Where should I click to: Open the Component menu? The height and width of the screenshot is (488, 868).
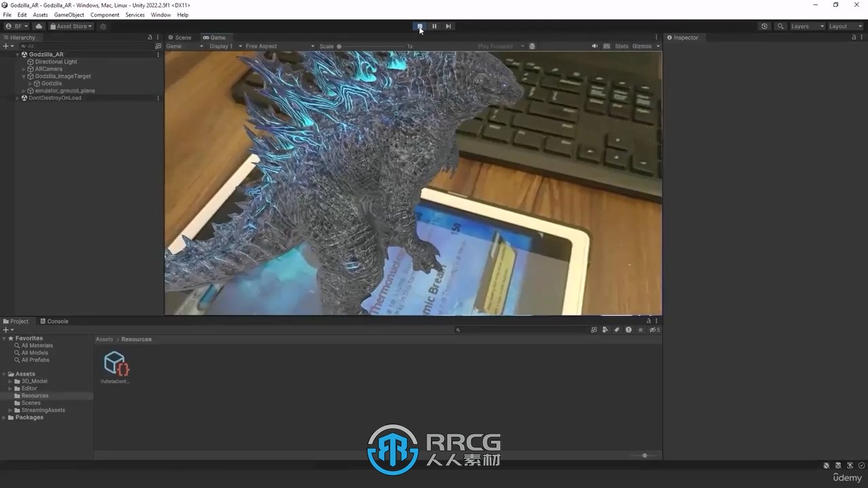[105, 15]
